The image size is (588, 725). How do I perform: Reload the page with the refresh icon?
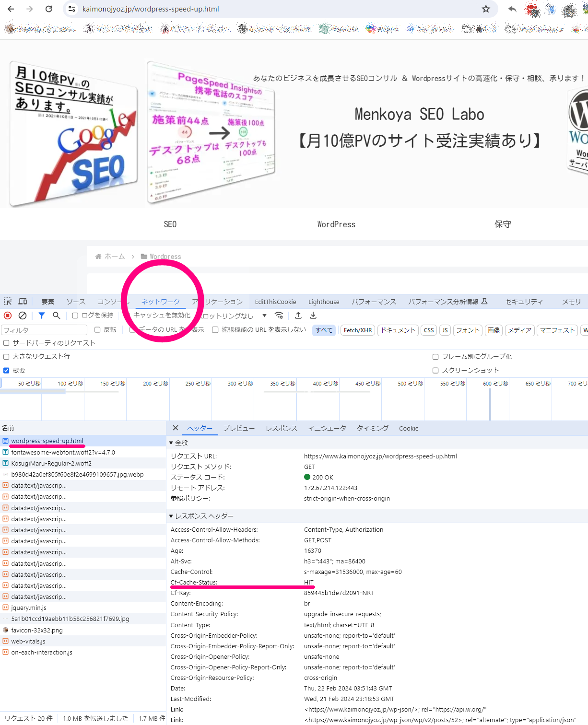click(x=48, y=9)
